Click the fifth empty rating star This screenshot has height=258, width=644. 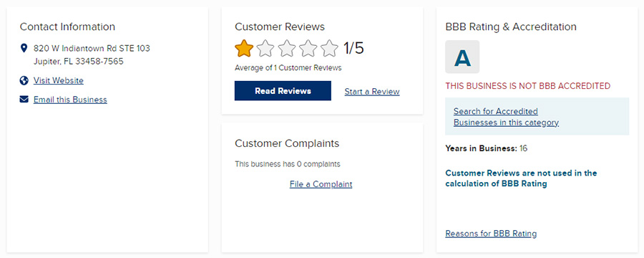coord(329,48)
